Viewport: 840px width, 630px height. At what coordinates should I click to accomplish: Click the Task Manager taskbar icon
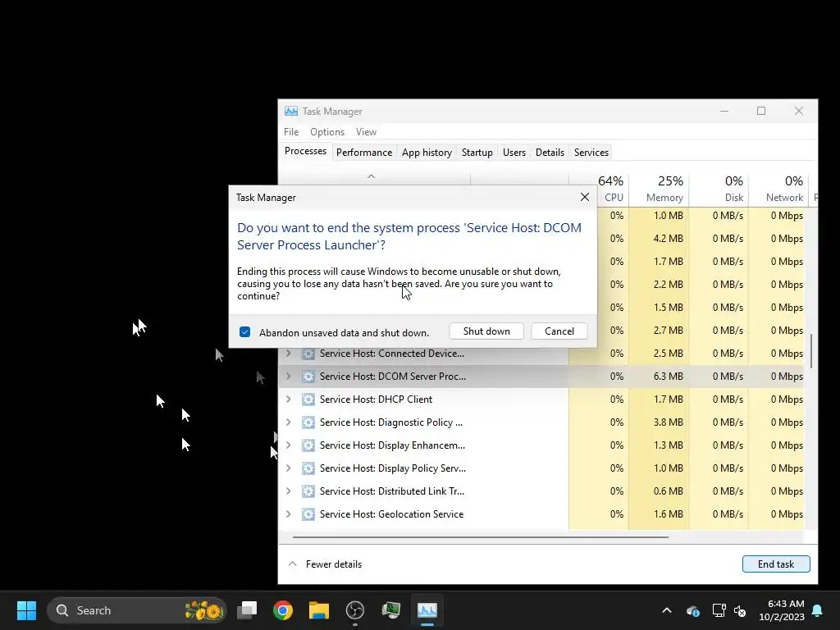(427, 610)
